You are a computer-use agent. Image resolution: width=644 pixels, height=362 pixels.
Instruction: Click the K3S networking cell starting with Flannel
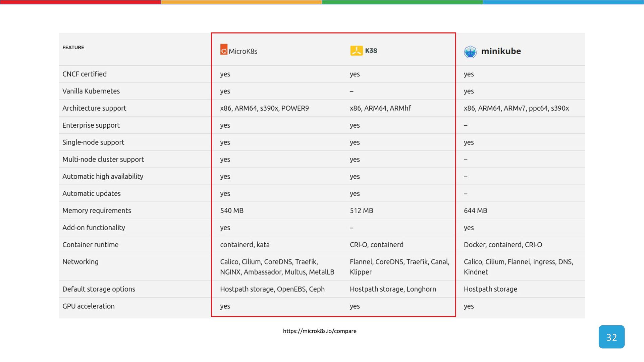tap(399, 267)
